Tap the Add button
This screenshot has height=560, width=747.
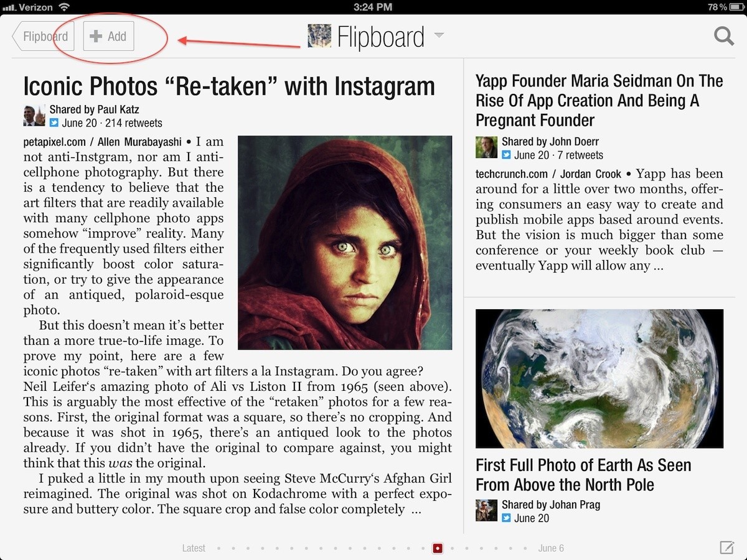pyautogui.click(x=108, y=36)
